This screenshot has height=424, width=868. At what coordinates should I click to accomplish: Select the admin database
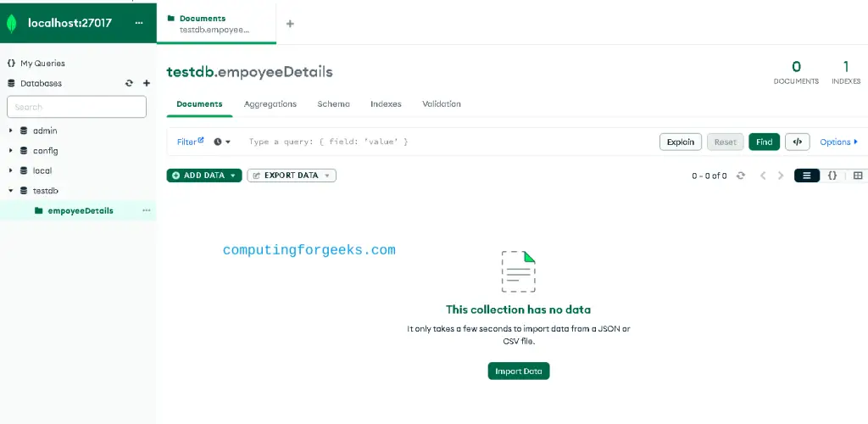pyautogui.click(x=45, y=131)
